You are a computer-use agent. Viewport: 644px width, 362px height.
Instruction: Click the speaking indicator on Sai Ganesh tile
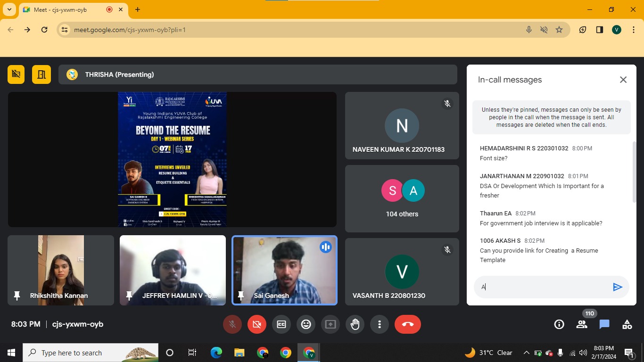(x=325, y=247)
